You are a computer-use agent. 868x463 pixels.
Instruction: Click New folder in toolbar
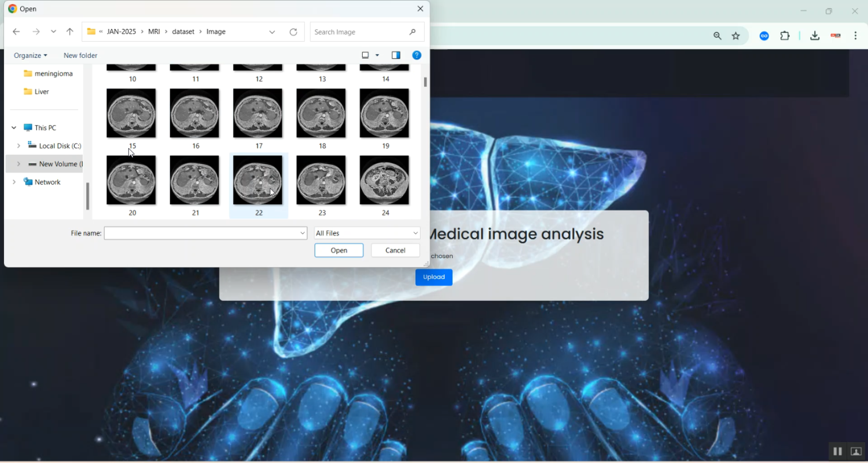pos(80,56)
